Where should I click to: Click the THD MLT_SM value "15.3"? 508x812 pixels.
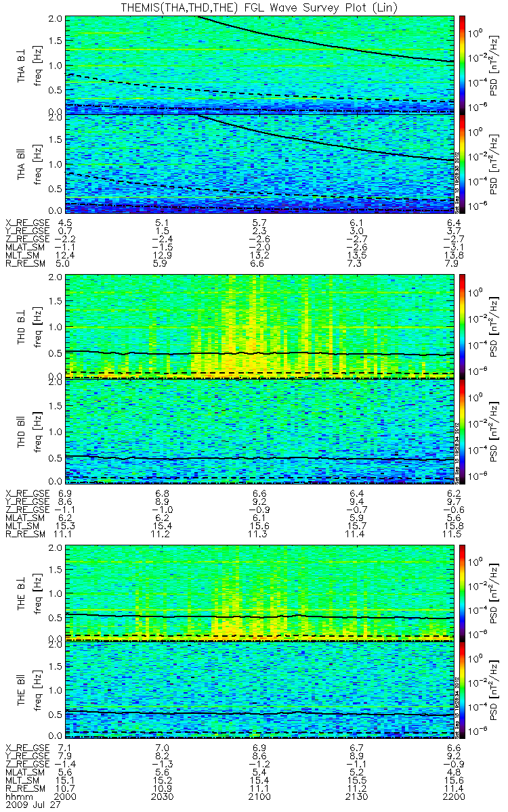click(66, 525)
